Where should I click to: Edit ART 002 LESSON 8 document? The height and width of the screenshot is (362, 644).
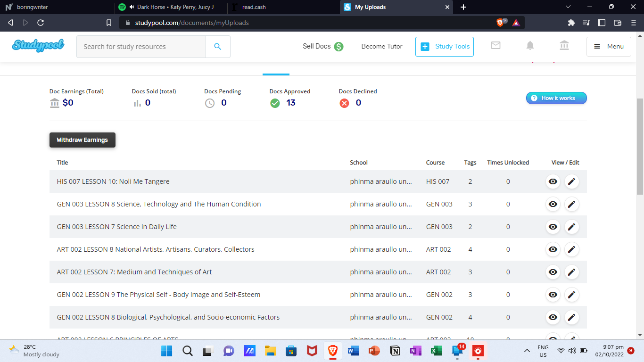coord(572,249)
